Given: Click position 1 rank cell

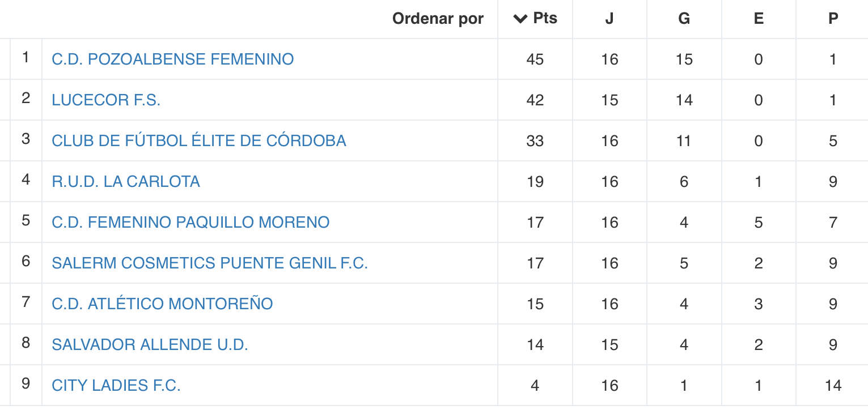Looking at the screenshot, I should (26, 59).
